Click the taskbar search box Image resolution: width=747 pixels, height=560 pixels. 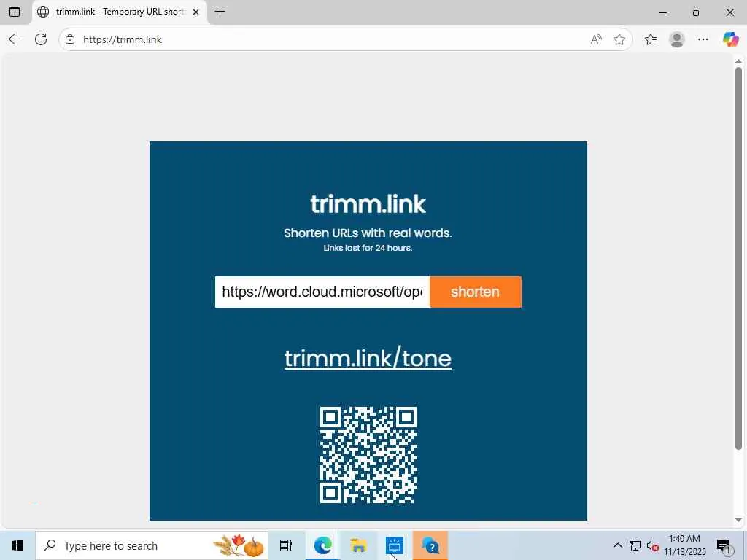click(152, 545)
